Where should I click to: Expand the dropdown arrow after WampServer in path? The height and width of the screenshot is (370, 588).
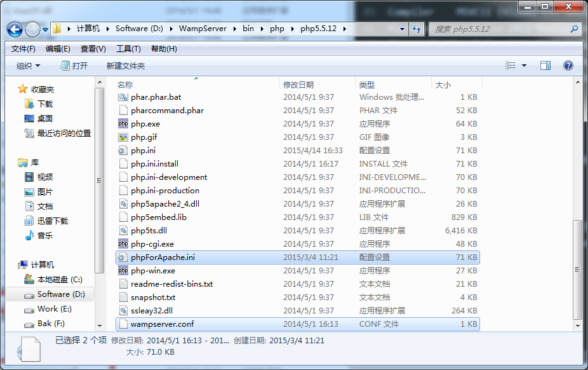(x=234, y=29)
